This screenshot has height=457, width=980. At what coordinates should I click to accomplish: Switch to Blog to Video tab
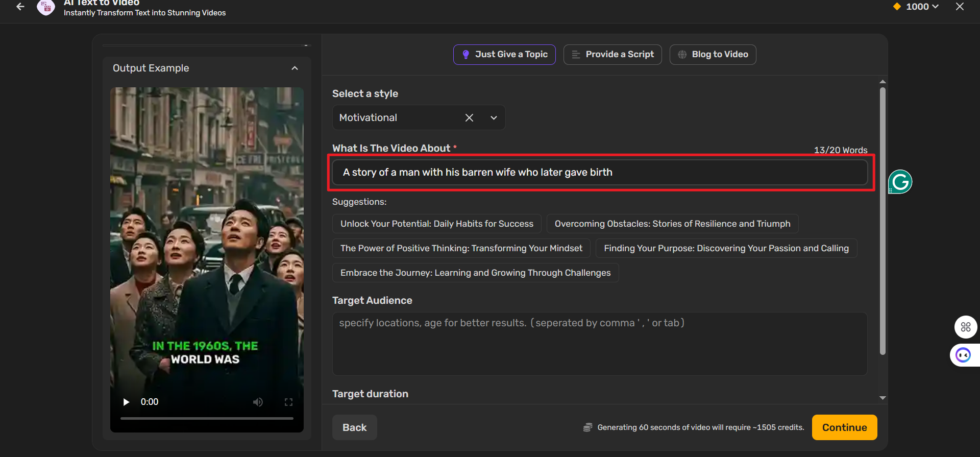point(713,55)
